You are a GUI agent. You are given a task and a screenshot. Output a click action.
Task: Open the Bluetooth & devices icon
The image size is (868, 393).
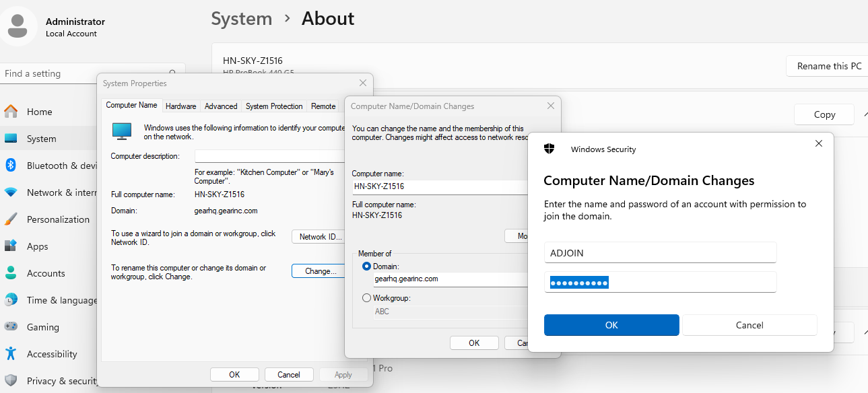point(11,166)
